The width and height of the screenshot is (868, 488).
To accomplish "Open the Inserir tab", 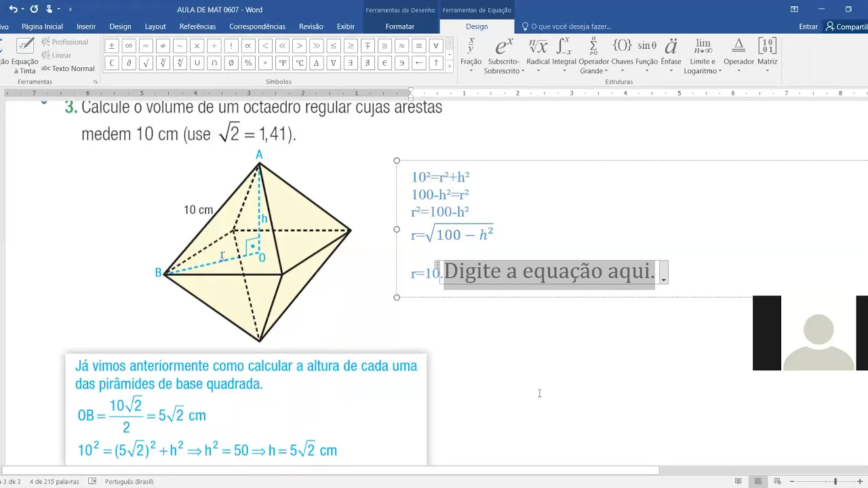I will point(86,26).
